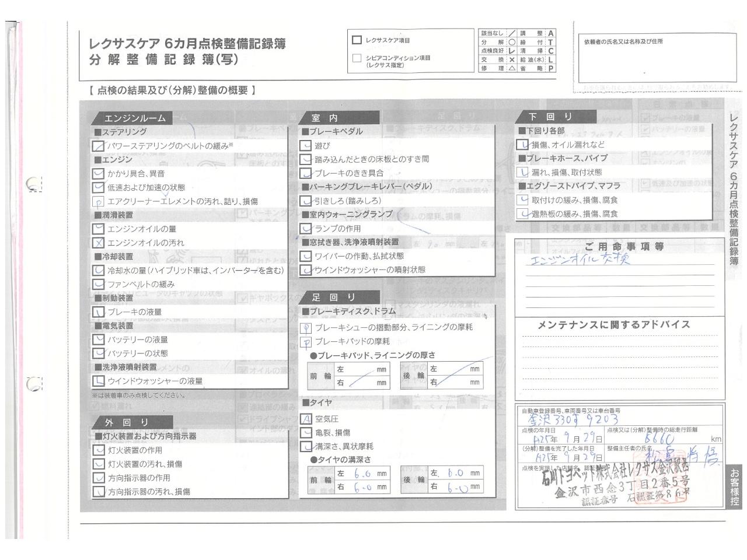
Task: Toggle the 損傷、オイル漏れなど checkbox
Action: (523, 145)
